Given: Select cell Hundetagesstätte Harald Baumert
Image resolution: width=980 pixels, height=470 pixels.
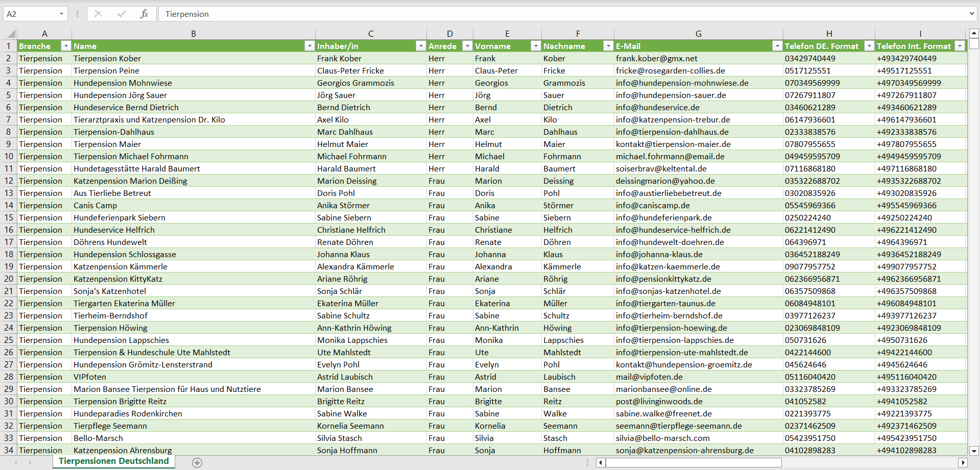Looking at the screenshot, I should [x=194, y=168].
